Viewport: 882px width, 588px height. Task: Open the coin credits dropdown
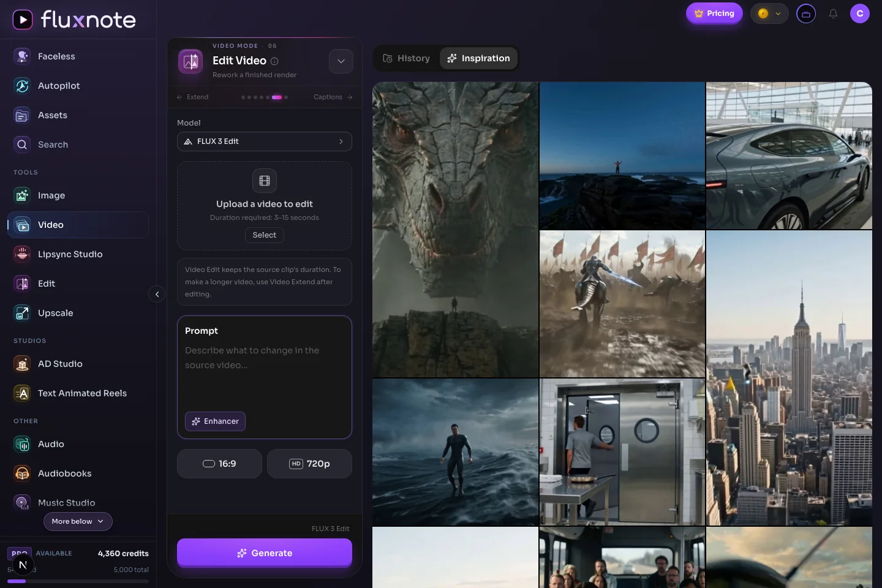click(769, 13)
